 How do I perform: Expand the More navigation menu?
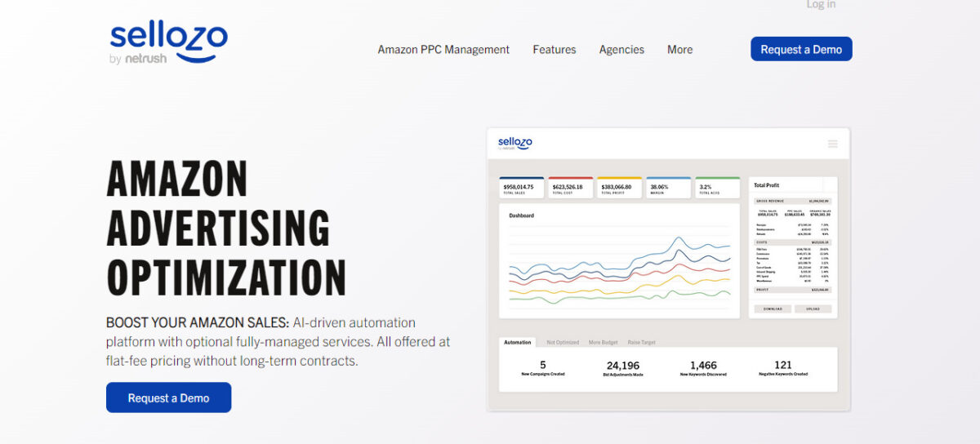coord(679,50)
